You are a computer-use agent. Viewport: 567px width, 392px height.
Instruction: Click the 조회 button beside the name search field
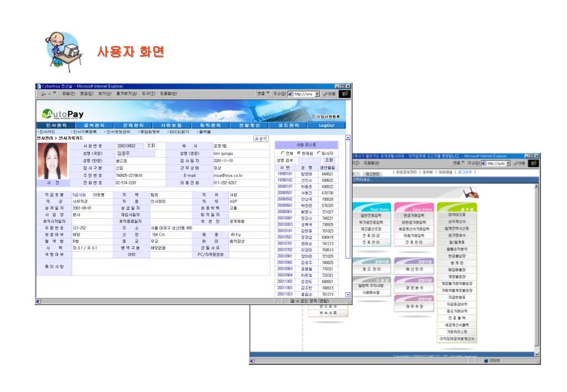tap(328, 160)
